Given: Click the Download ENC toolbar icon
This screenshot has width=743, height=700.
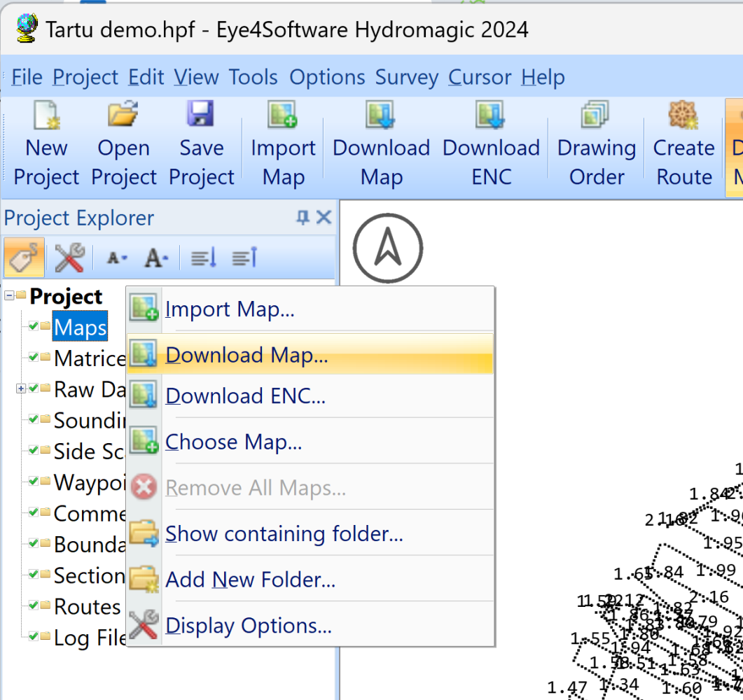Looking at the screenshot, I should click(490, 115).
